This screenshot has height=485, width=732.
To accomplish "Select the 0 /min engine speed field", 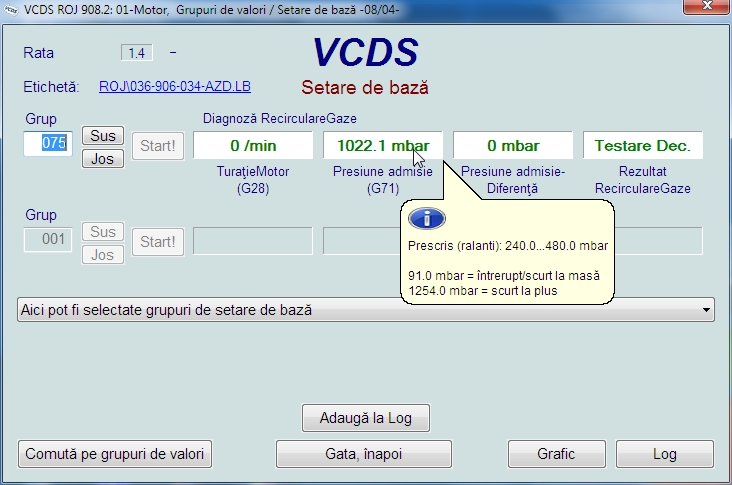I will pos(253,146).
